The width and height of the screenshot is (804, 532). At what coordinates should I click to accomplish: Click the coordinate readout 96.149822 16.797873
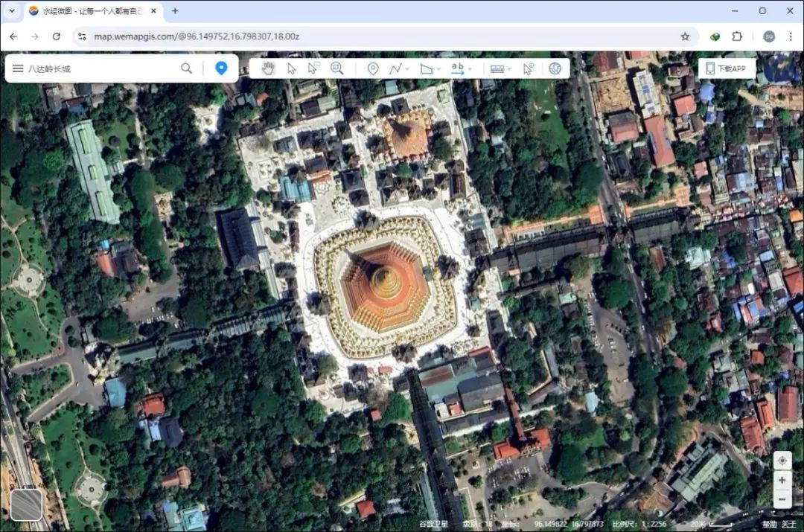(569, 525)
